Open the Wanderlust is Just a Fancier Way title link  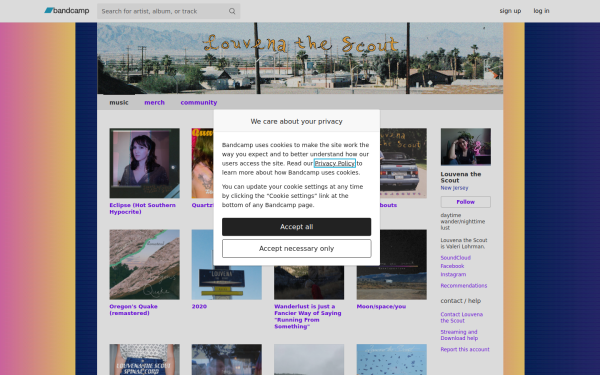[x=308, y=316]
